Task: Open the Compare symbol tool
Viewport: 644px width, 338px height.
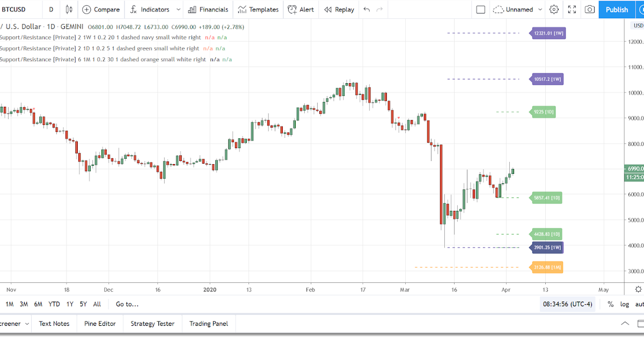Action: 101,9
